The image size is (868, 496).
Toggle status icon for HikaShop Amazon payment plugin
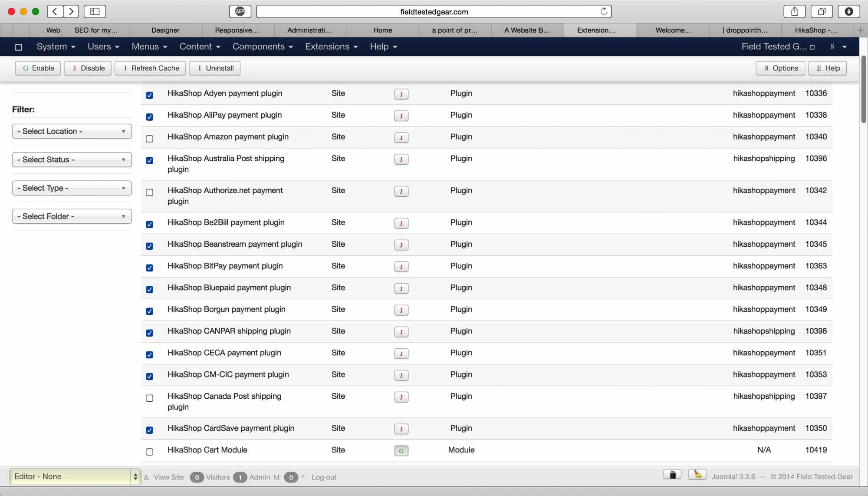[401, 138]
